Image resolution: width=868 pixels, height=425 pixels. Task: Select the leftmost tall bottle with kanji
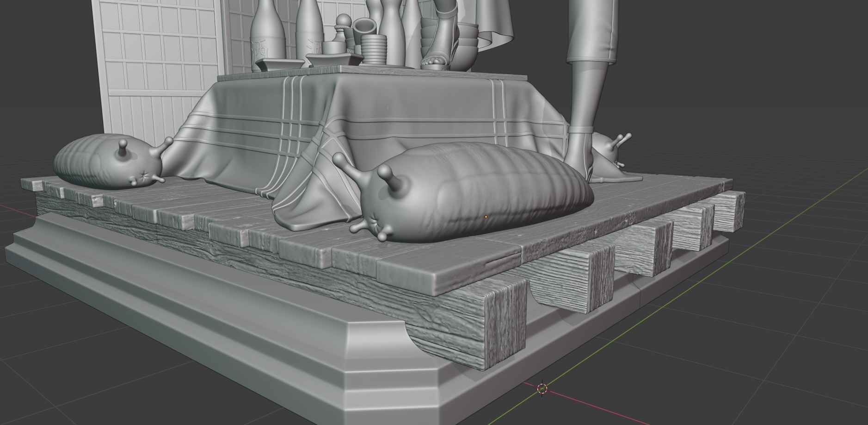click(268, 37)
